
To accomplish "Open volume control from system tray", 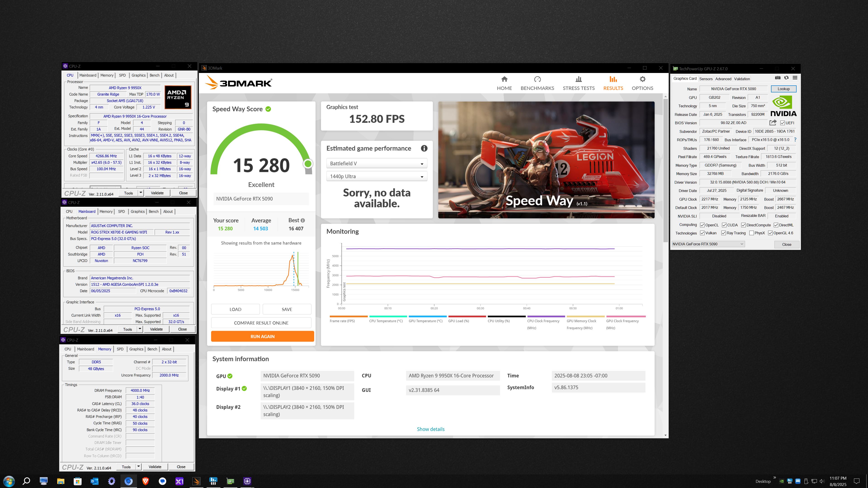I will point(822,481).
